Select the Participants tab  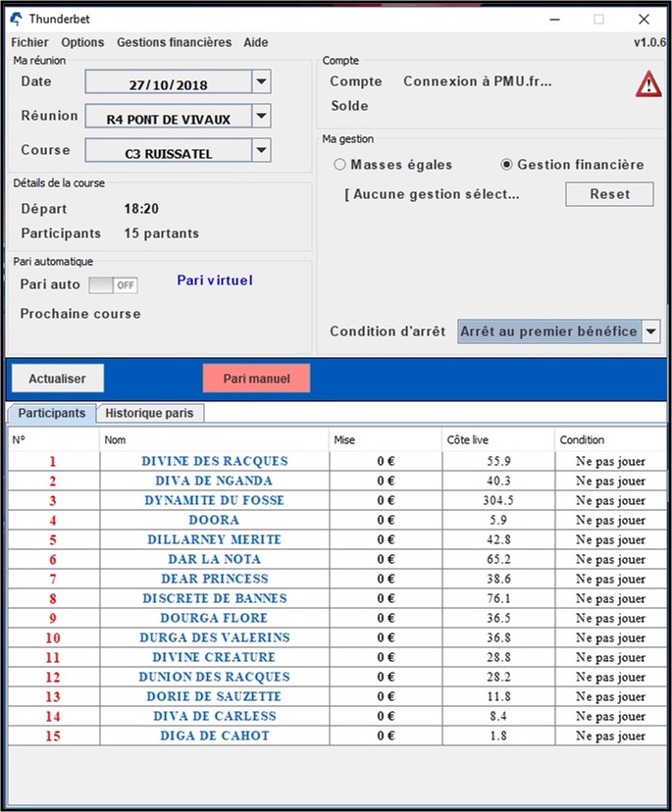click(x=52, y=413)
